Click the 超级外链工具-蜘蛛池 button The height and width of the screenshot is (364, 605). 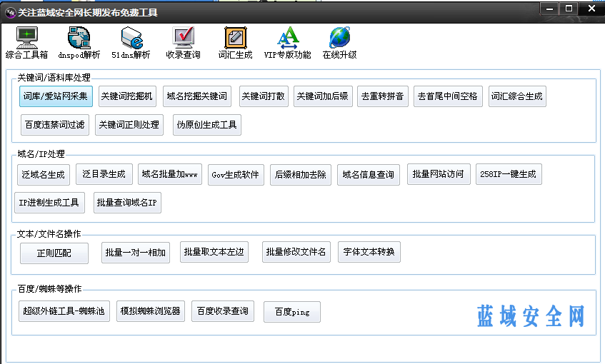64,311
